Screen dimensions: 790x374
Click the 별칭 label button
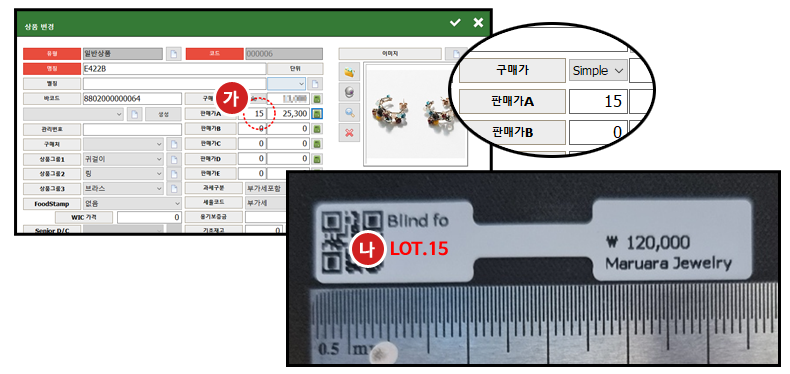[x=52, y=84]
